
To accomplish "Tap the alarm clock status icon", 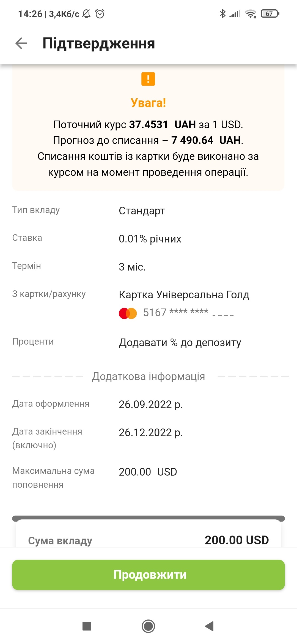I will coord(100,14).
